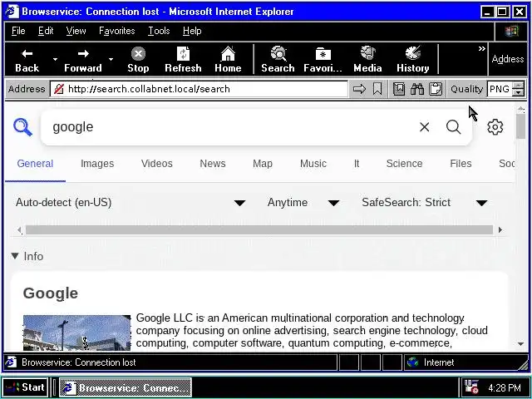Open the Edit menu

(46, 31)
